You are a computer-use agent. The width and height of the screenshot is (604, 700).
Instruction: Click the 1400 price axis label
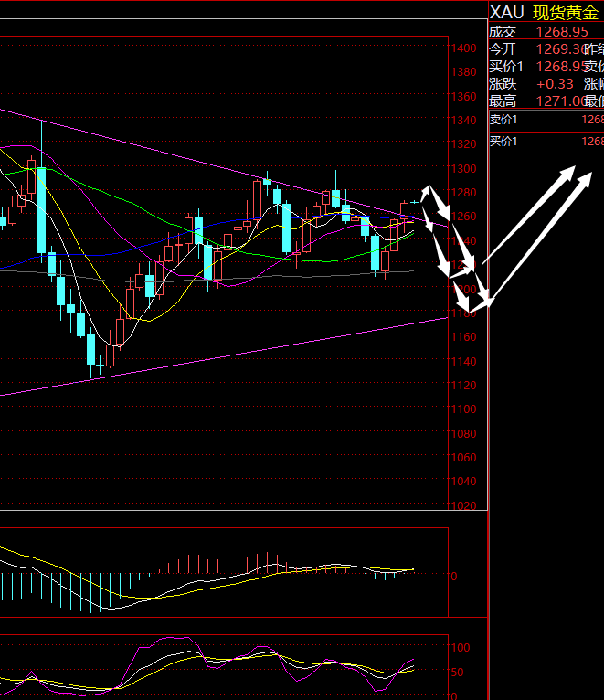pos(463,48)
